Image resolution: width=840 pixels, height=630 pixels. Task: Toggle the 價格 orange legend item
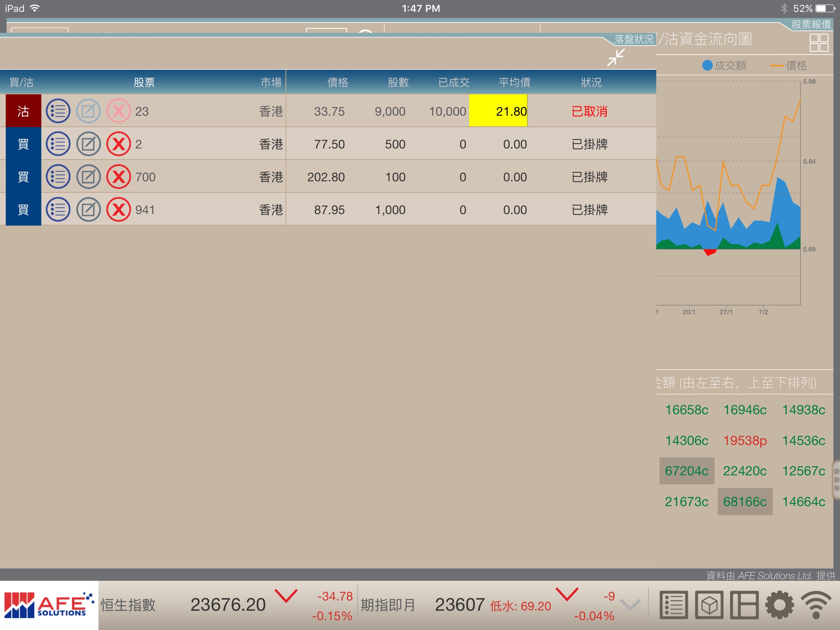789,66
